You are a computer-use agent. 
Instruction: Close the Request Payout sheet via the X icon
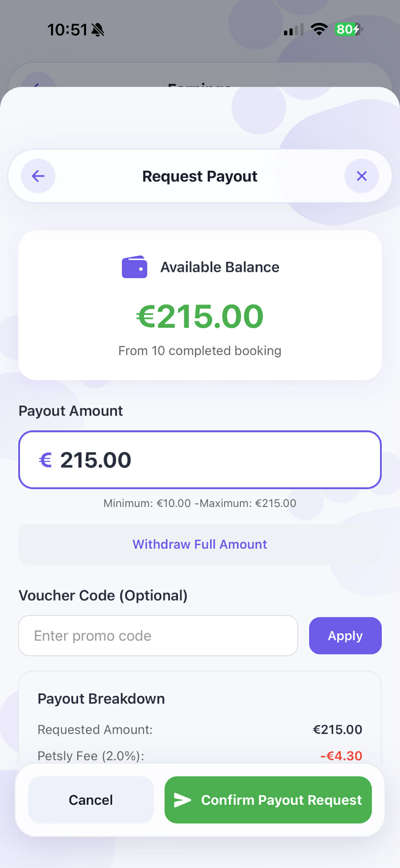coord(361,176)
